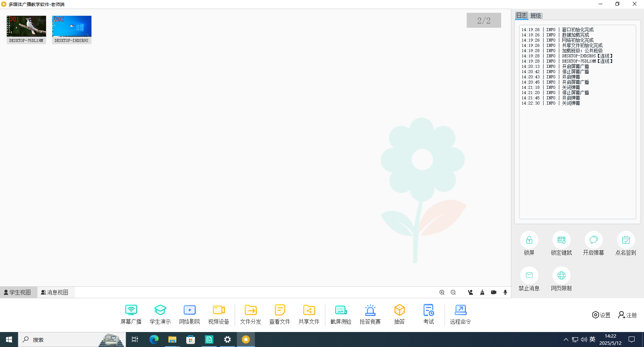Open 考试 exam tool
Screen dimensions: 644x347
[428, 314]
